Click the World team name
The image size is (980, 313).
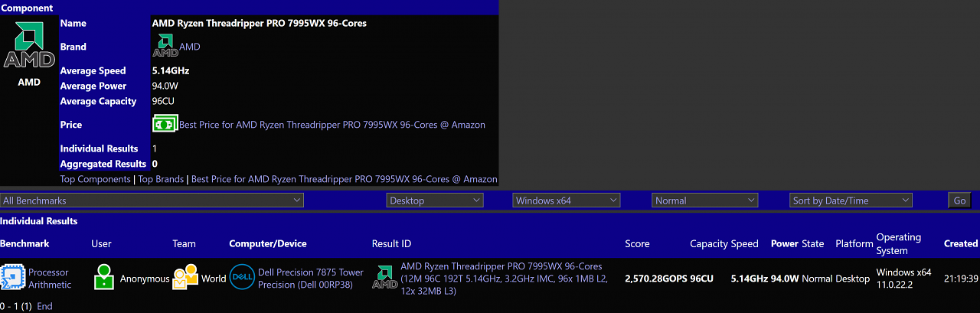tap(214, 279)
